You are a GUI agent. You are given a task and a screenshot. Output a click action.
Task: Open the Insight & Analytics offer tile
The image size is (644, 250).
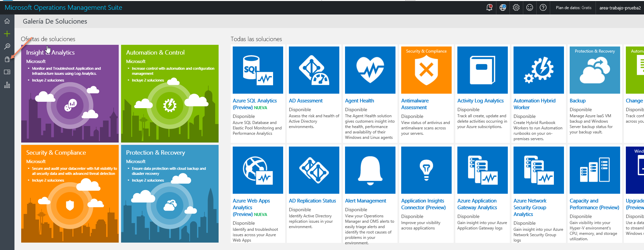70,94
